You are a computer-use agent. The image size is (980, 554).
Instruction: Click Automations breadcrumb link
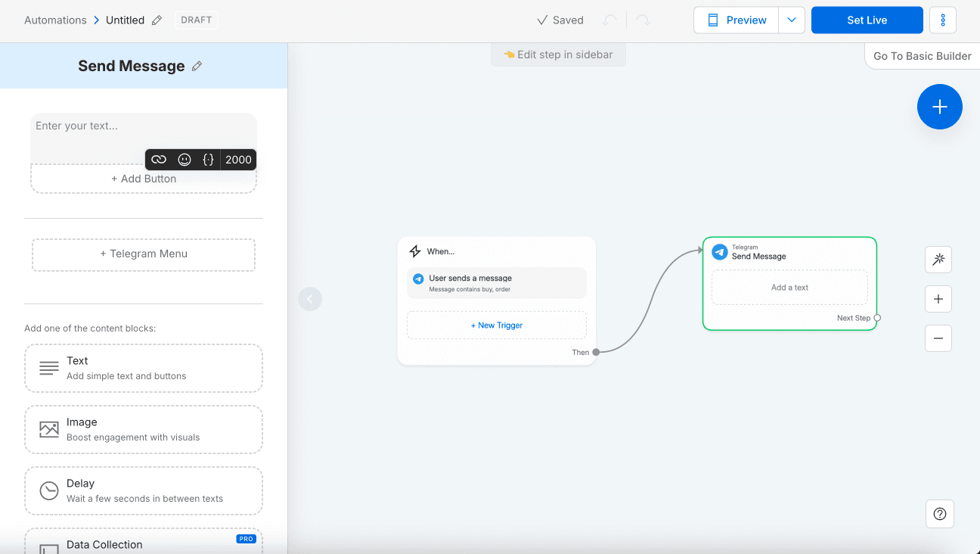tap(55, 20)
